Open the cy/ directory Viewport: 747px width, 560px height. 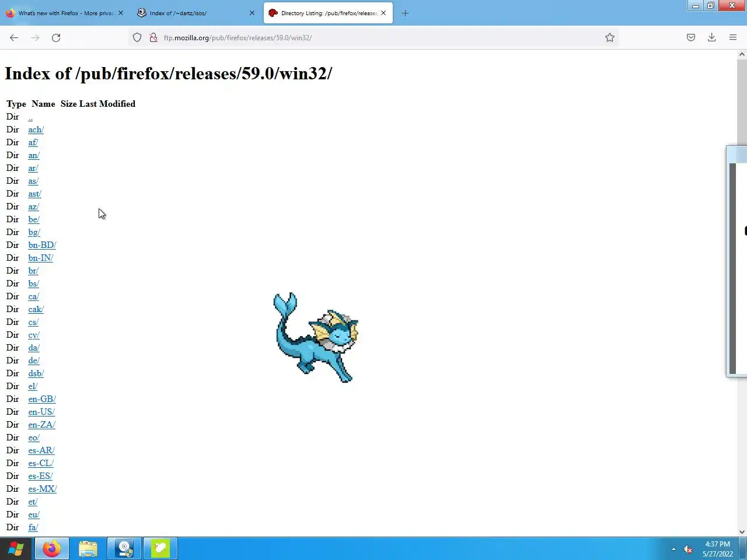tap(34, 335)
